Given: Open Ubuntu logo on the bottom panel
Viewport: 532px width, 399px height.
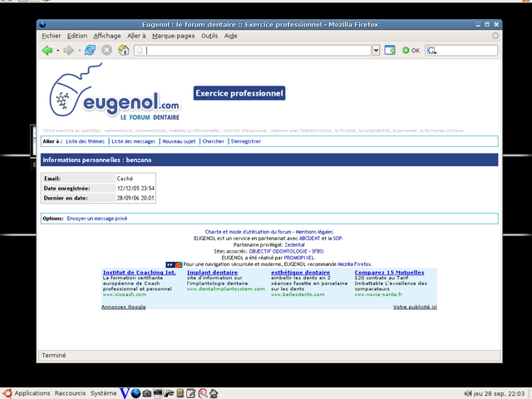Looking at the screenshot, I should pos(7,393).
